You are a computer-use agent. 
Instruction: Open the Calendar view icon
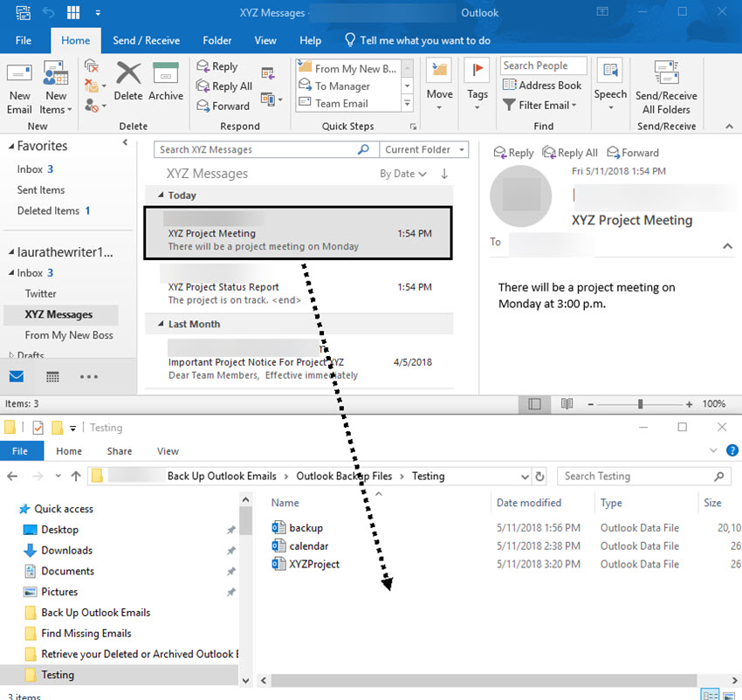(52, 377)
